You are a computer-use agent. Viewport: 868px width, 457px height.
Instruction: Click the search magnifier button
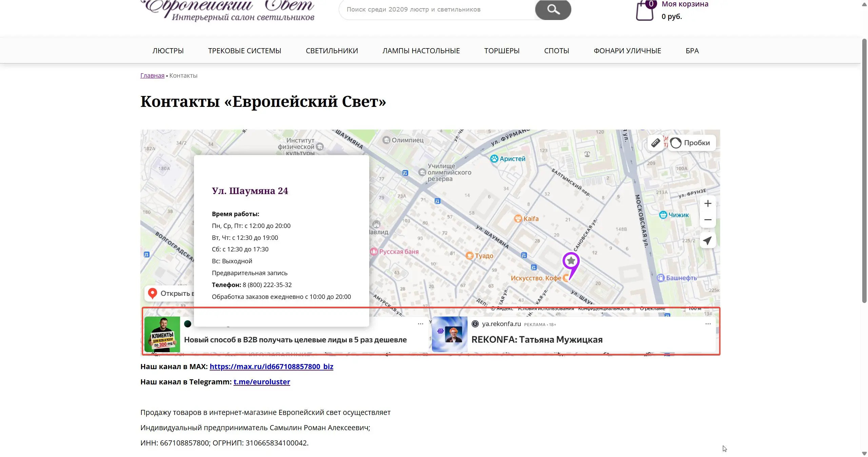point(553,9)
